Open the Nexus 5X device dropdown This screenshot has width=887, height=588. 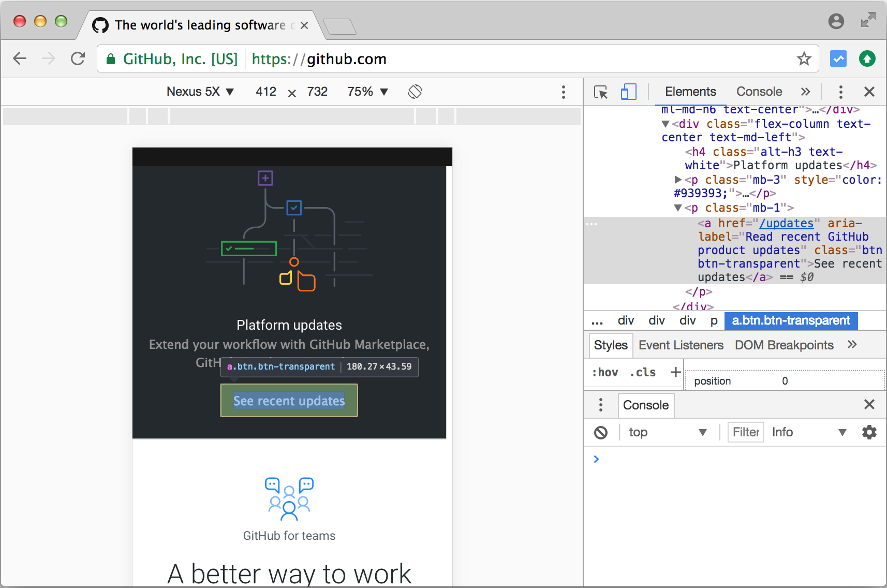pos(200,92)
